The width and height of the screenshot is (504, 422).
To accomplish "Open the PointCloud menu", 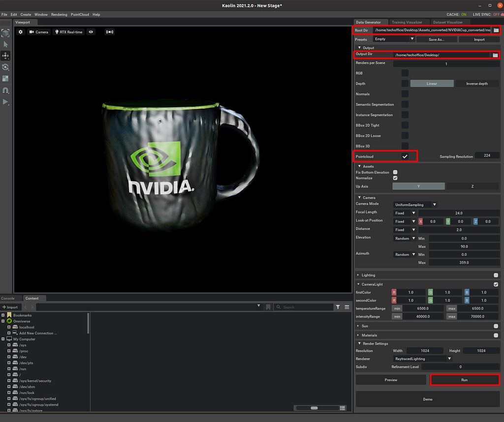I will point(79,14).
